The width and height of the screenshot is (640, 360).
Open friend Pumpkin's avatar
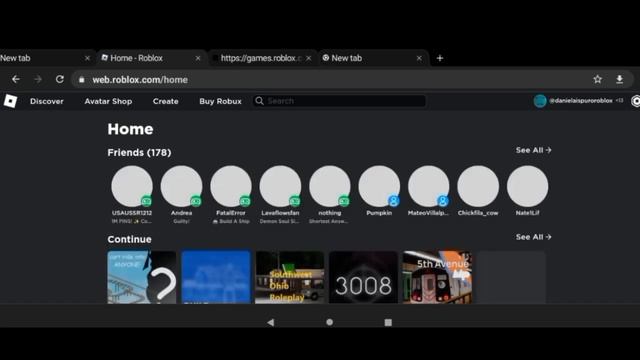[379, 186]
